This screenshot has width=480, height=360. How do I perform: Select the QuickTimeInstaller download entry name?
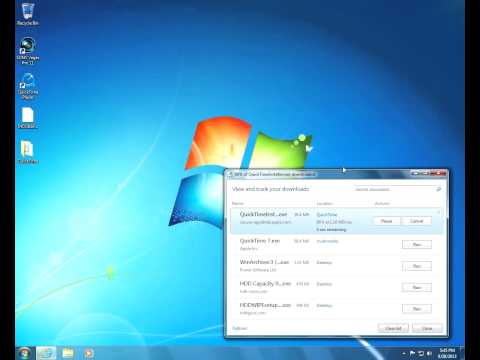tap(263, 214)
